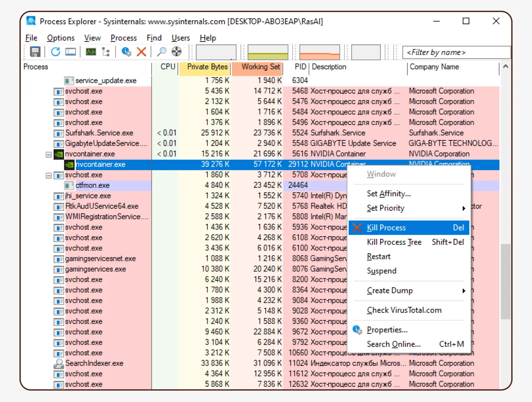Sort by the CPU column header
This screenshot has height=402, width=532.
click(x=165, y=67)
